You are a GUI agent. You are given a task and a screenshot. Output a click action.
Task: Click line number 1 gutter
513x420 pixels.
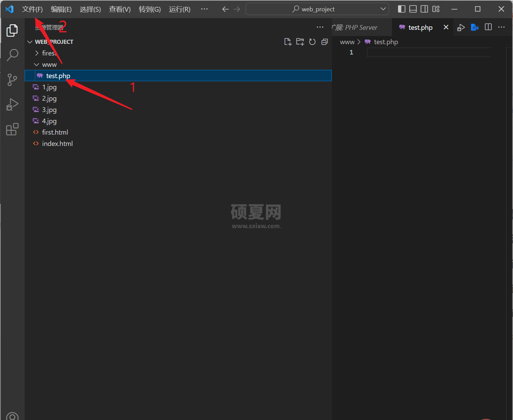pos(351,52)
